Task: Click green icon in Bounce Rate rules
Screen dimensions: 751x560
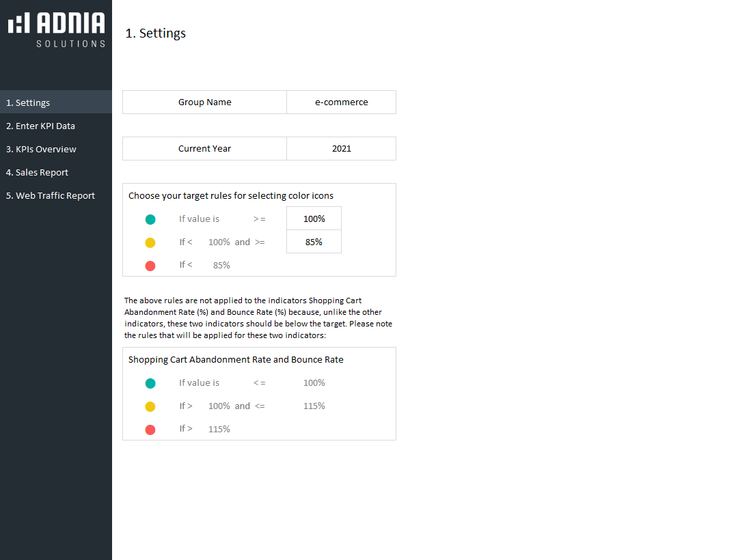Action: point(150,383)
